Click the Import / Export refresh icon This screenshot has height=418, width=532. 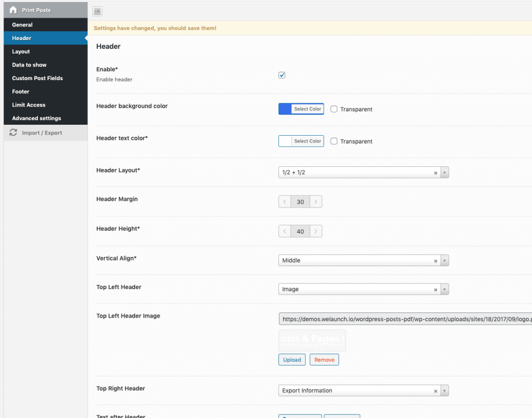[x=13, y=133]
